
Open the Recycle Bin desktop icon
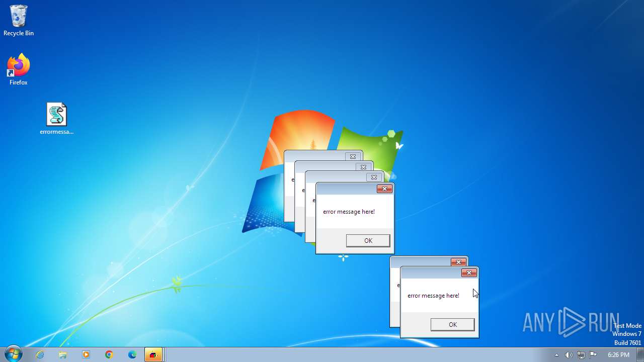click(19, 21)
